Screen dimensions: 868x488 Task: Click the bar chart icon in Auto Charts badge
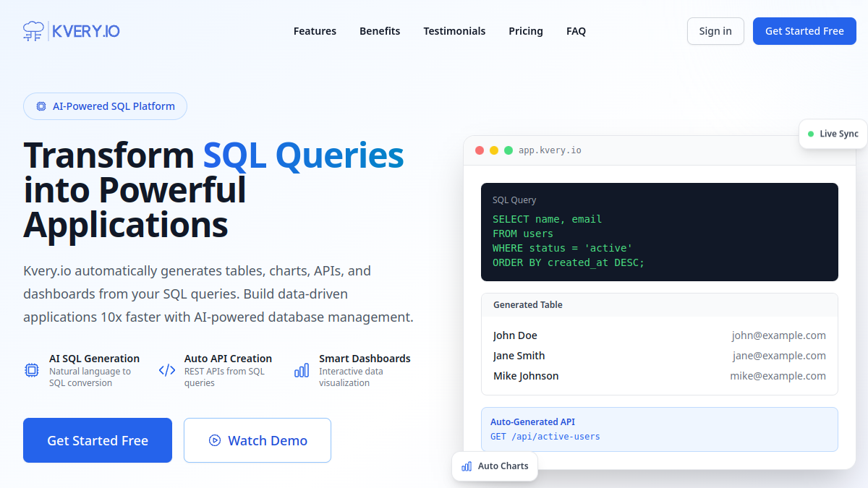[467, 466]
